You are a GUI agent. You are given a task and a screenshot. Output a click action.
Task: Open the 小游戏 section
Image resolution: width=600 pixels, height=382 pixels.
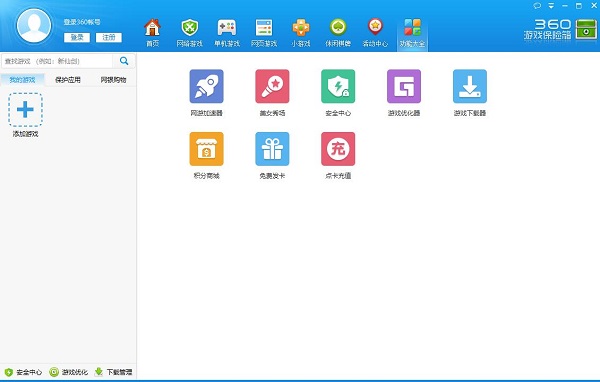tap(301, 32)
